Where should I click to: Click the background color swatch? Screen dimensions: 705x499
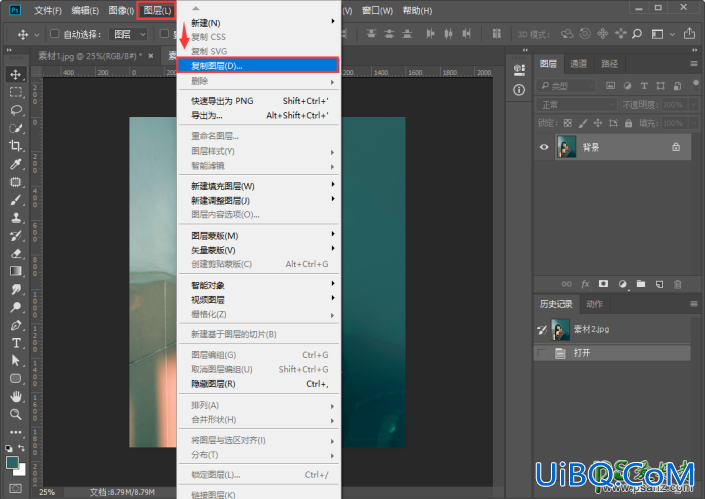22,472
